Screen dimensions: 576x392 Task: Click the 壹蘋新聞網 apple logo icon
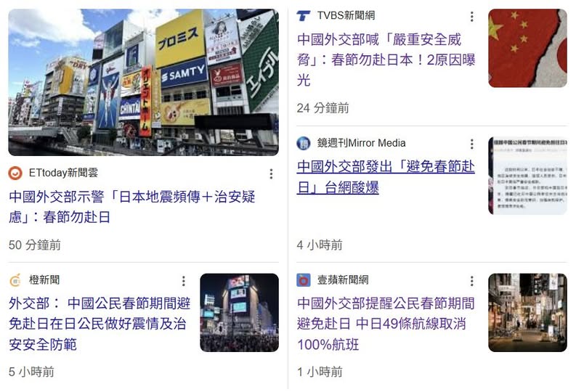(x=304, y=280)
